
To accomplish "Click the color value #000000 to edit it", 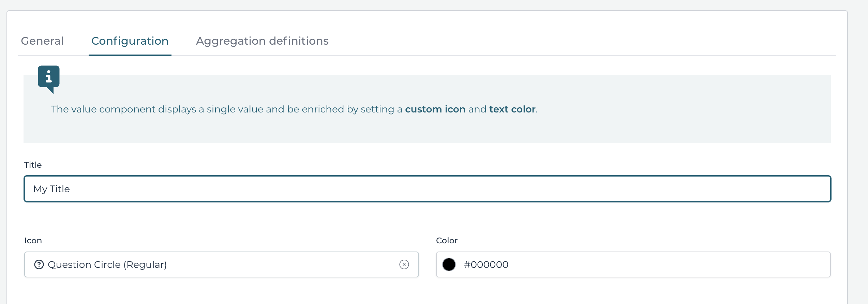I will (x=486, y=264).
